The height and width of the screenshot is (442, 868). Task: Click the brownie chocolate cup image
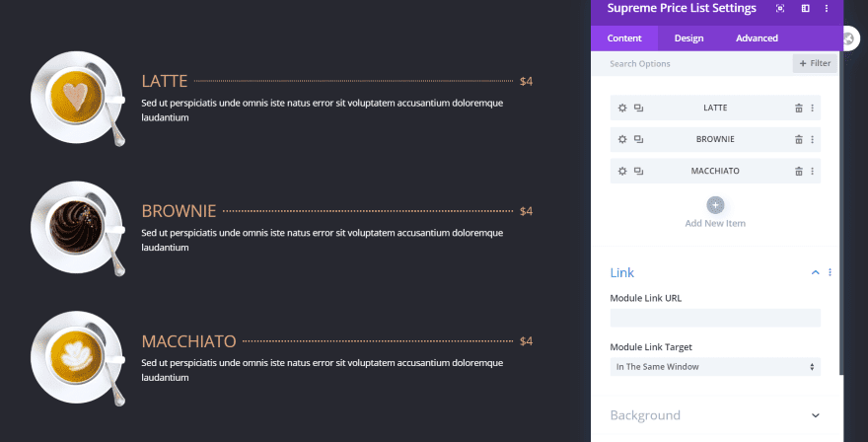(x=78, y=228)
